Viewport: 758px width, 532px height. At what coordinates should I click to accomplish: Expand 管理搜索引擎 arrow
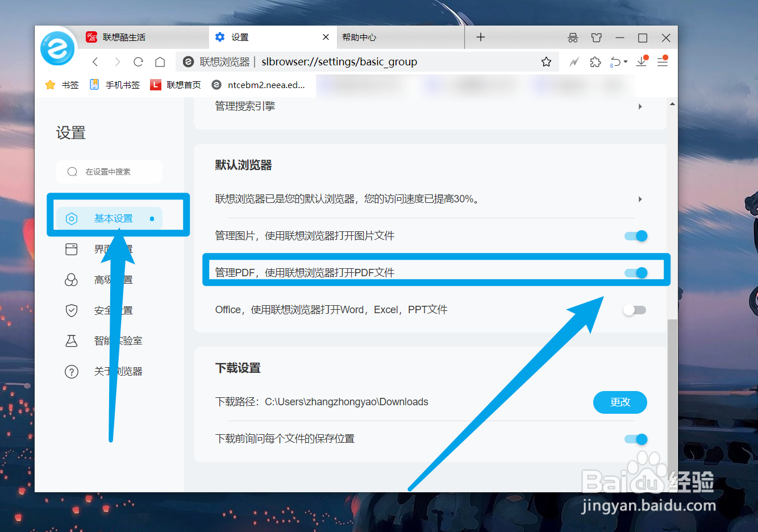tap(640, 106)
